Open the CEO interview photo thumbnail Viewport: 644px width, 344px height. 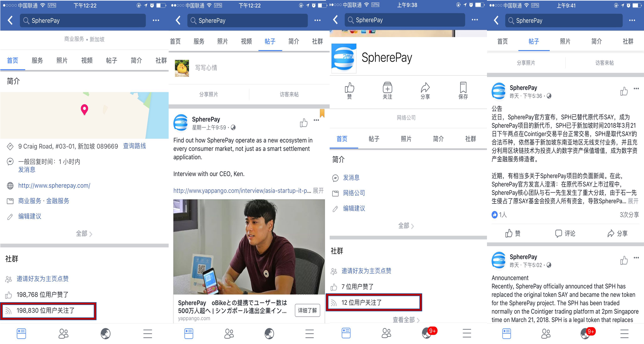pyautogui.click(x=249, y=247)
